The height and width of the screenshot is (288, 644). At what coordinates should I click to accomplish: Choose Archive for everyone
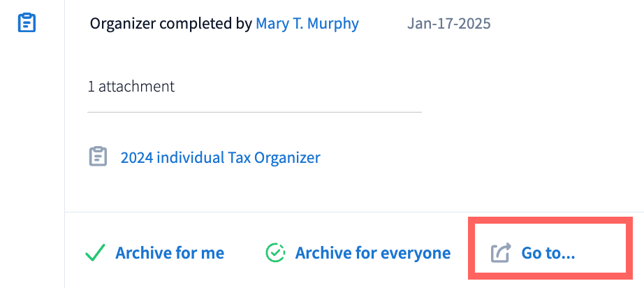(x=372, y=252)
